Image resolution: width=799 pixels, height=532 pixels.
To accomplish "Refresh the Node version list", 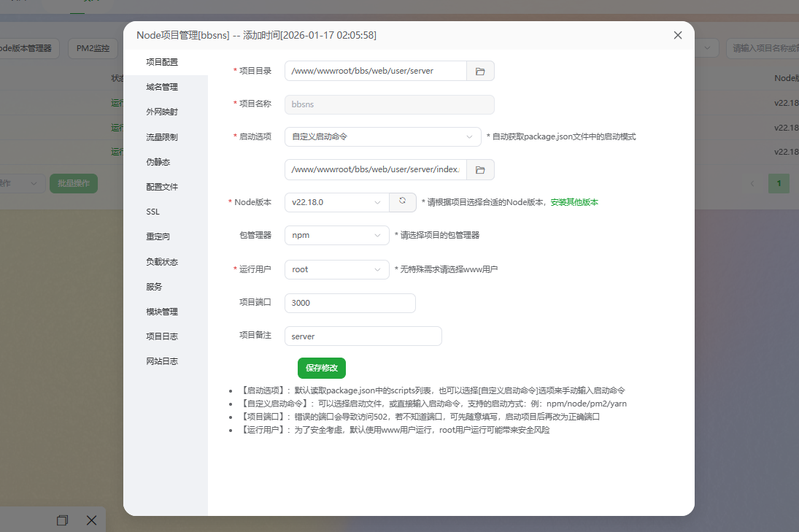I will [x=402, y=201].
